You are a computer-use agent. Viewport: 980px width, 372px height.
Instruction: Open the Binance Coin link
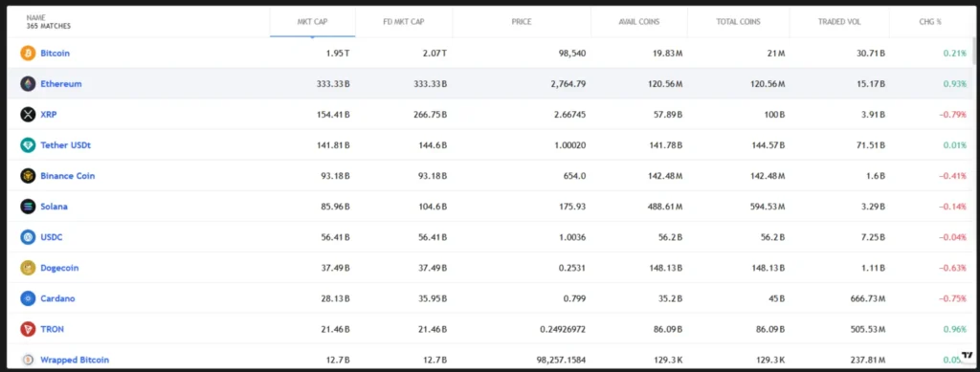(68, 175)
